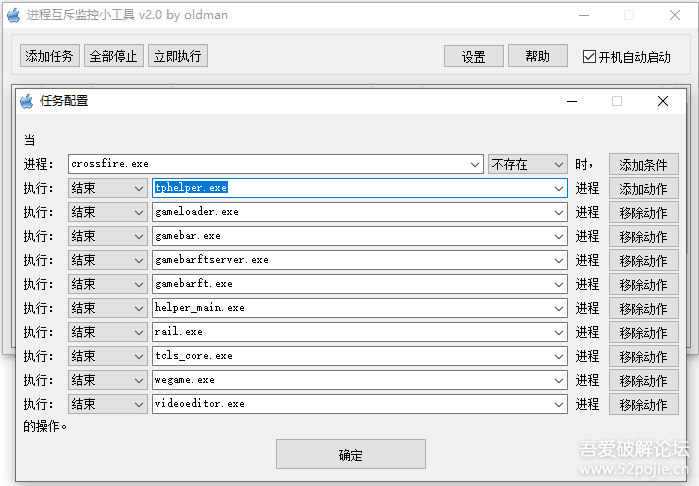Expand the crossfire.exe process dropdown

(475, 165)
